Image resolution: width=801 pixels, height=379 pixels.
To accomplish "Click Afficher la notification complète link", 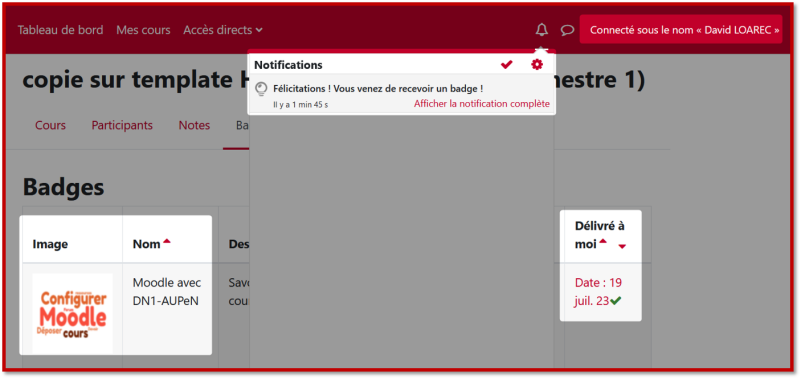I will tap(482, 104).
